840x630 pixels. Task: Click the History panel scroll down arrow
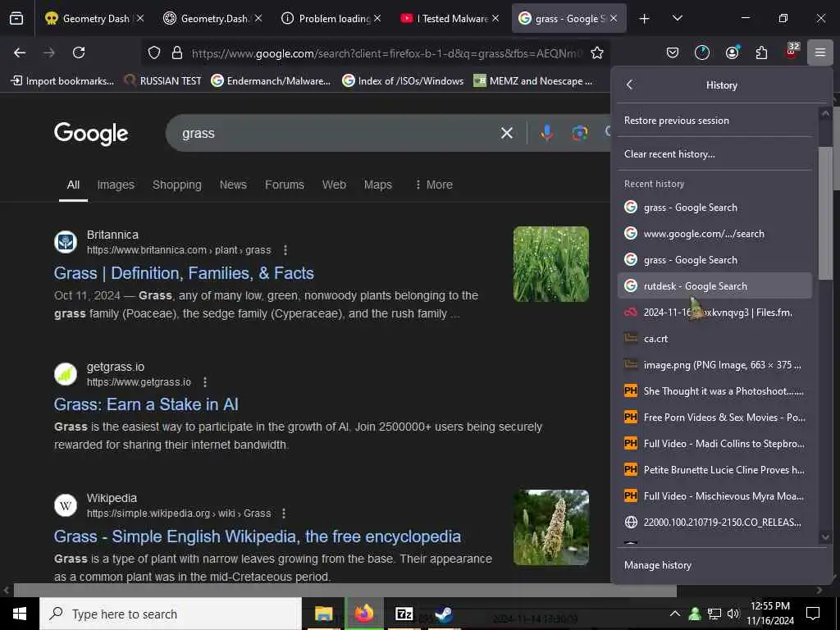(825, 536)
